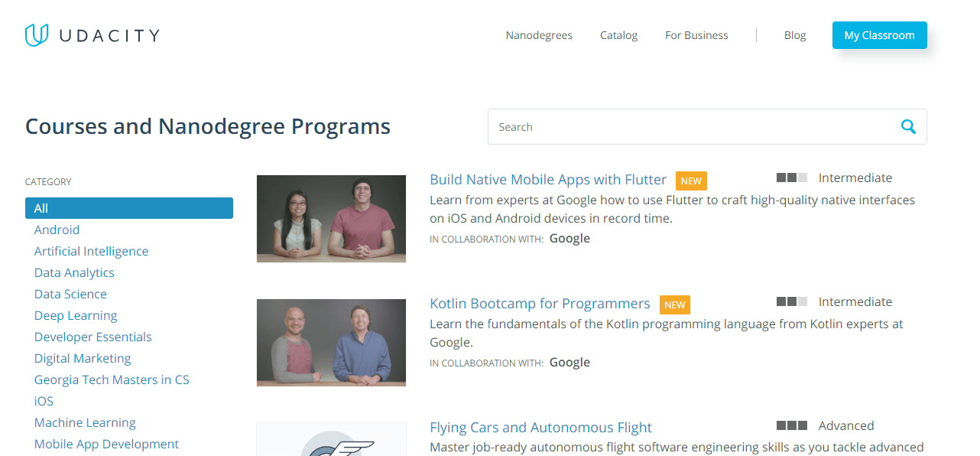Viewport: 980px width, 456px height.
Task: Click the Udacity logo icon
Action: [37, 35]
